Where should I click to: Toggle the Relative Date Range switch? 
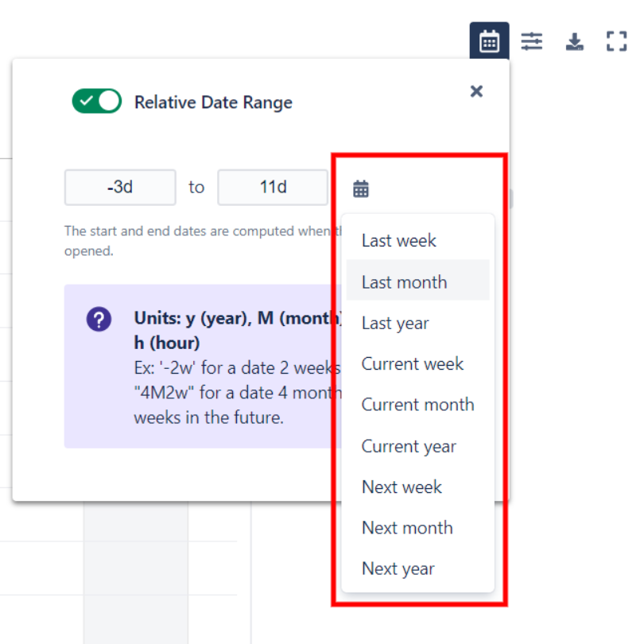(96, 102)
